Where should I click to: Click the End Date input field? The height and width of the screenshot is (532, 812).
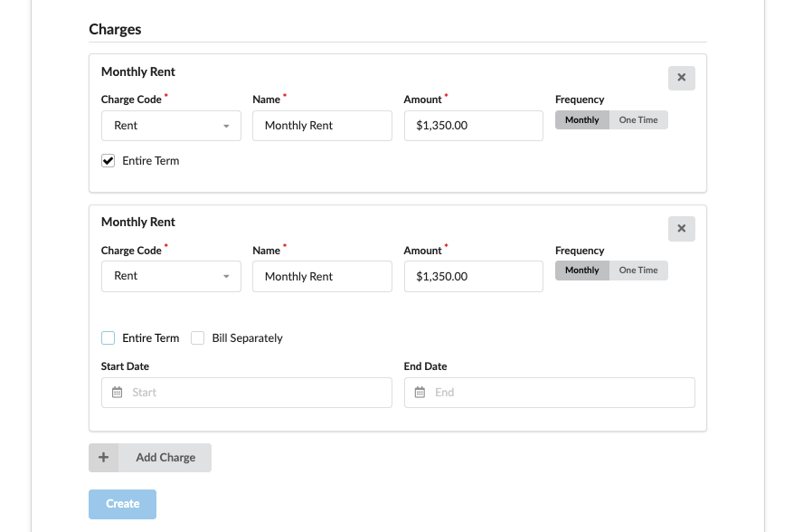pos(550,392)
